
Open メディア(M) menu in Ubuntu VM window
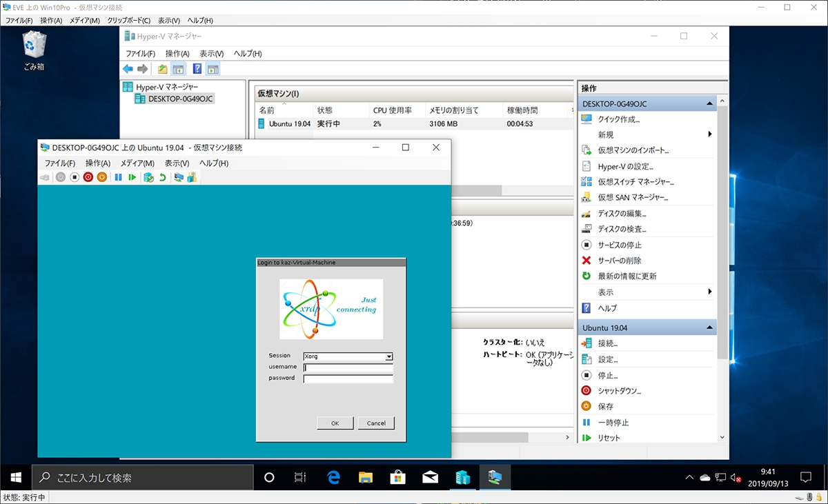(137, 163)
